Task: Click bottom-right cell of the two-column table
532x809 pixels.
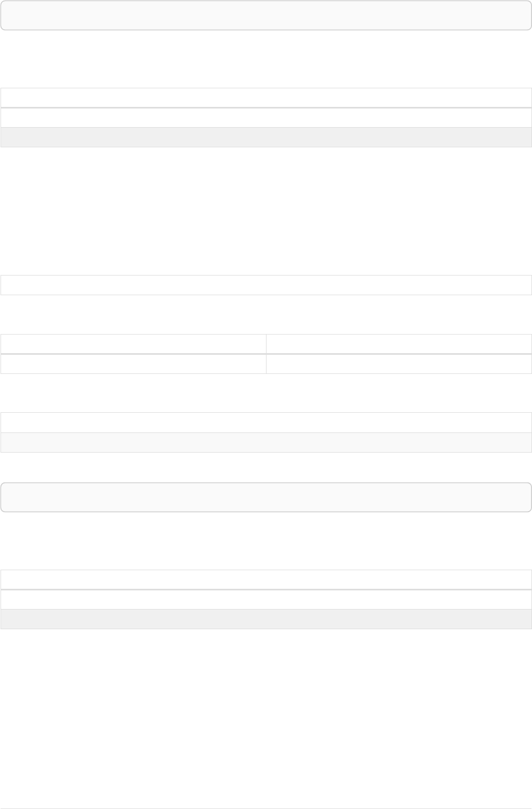Action: tap(398, 364)
